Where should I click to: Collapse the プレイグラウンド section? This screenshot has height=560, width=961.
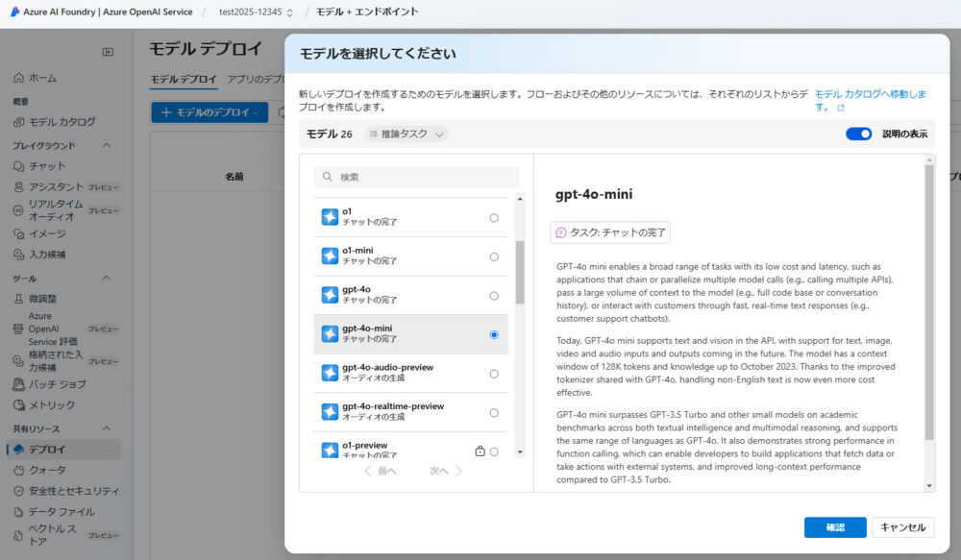[x=107, y=145]
